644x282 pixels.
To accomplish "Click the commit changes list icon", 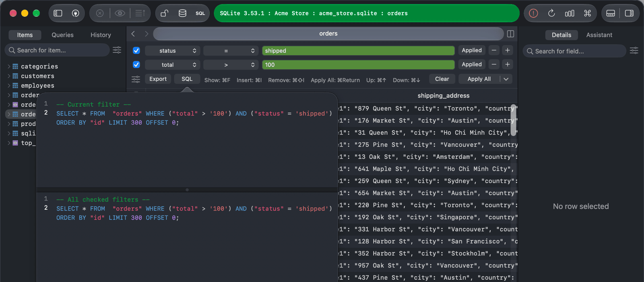I will click(x=140, y=13).
